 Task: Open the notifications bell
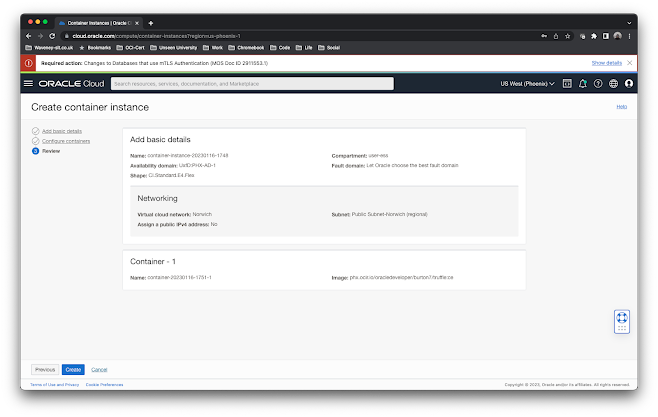tap(582, 83)
